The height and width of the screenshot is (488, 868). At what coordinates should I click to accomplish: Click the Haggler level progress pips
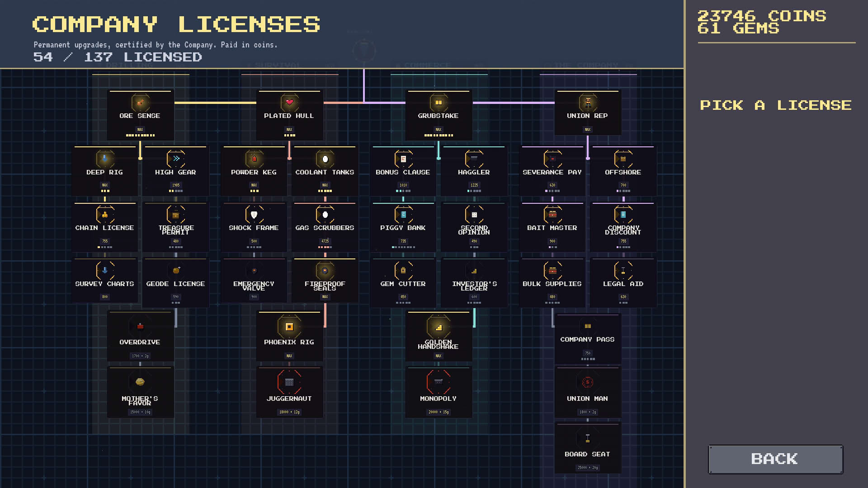pos(474,191)
